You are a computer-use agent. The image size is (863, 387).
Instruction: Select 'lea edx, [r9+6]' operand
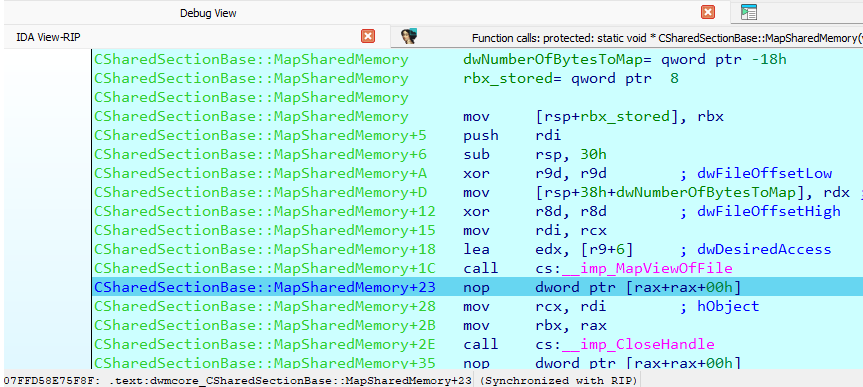tap(585, 249)
